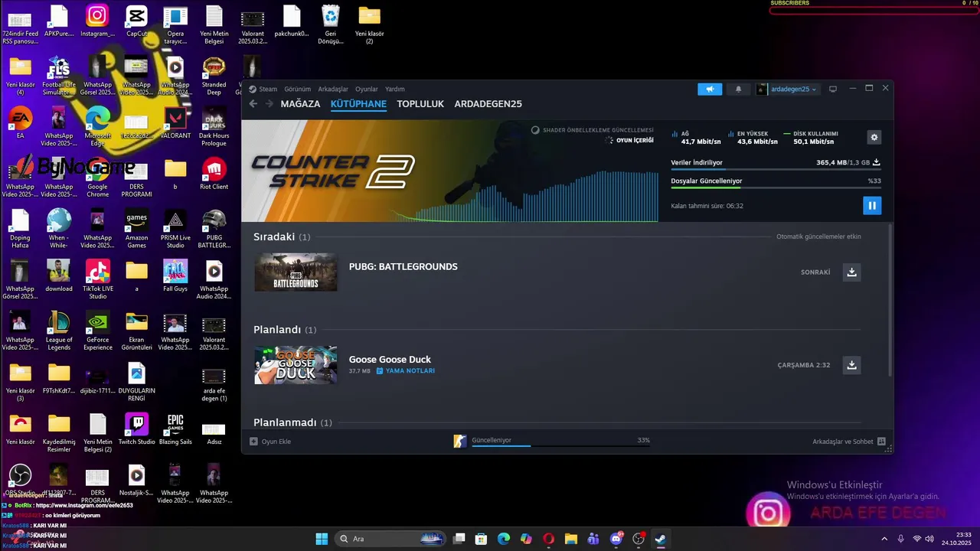Show hidden tray icons chevron

(884, 539)
